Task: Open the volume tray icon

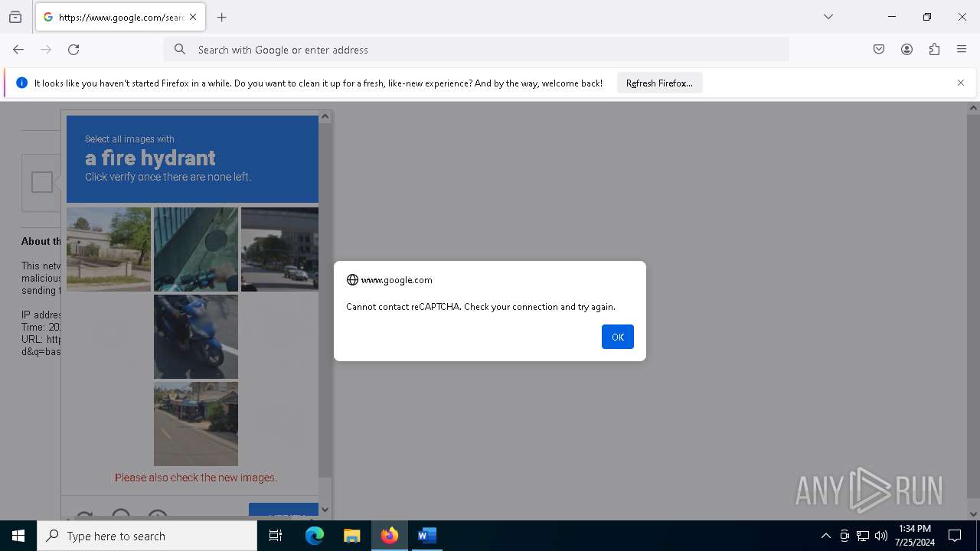Action: (x=881, y=536)
